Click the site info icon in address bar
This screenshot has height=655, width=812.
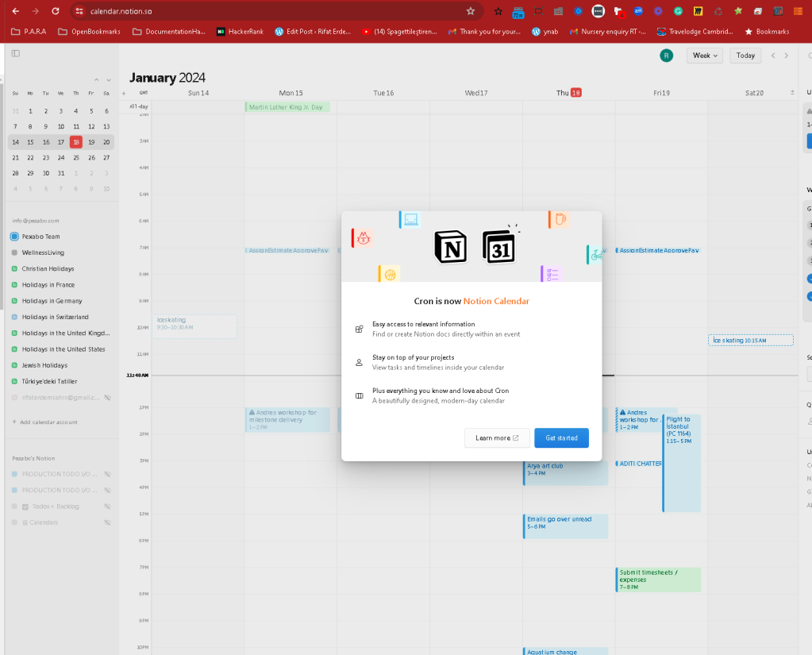pyautogui.click(x=79, y=11)
